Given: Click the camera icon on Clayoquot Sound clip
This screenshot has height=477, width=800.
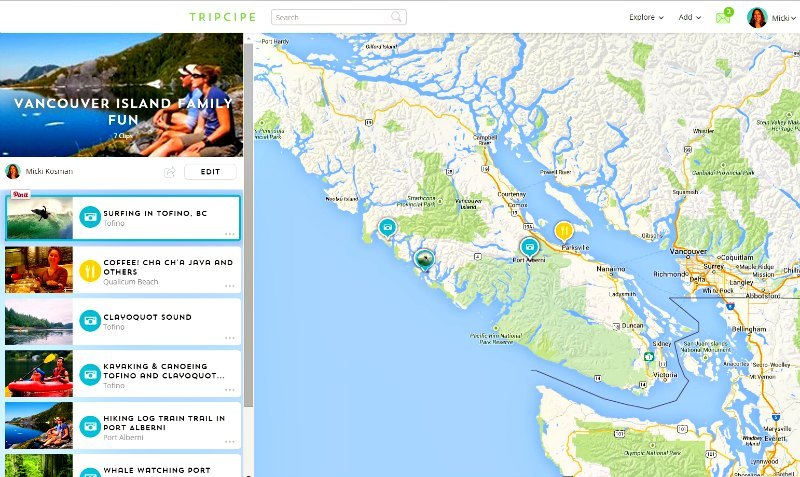Looking at the screenshot, I should [x=90, y=322].
